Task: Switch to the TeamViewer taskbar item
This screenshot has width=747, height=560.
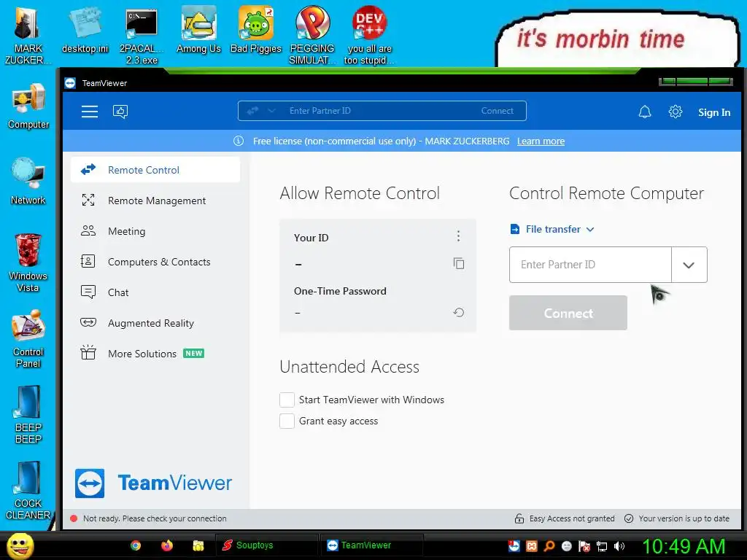Action: [371, 545]
